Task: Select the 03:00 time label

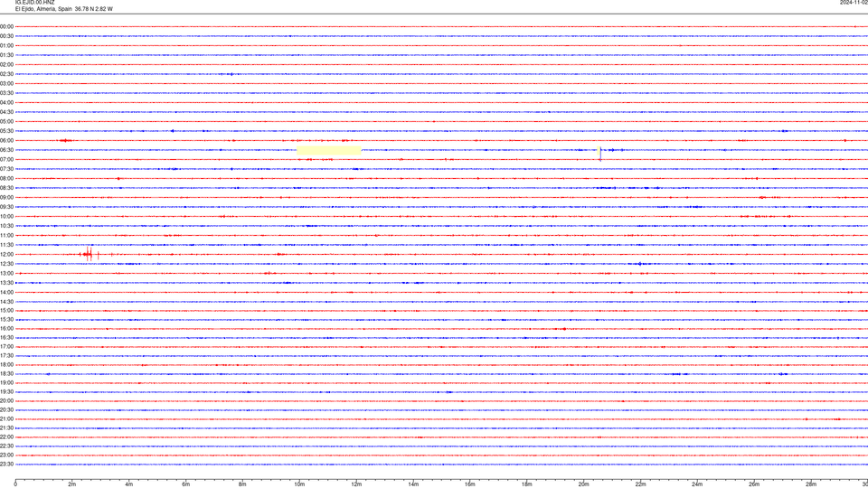Action: click(6, 83)
